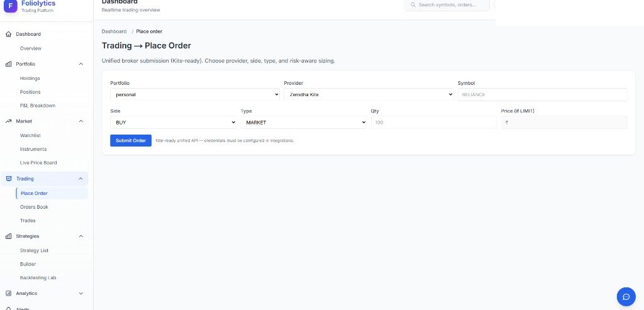Open the Strategy List page
This screenshot has width=644, height=310.
point(35,250)
